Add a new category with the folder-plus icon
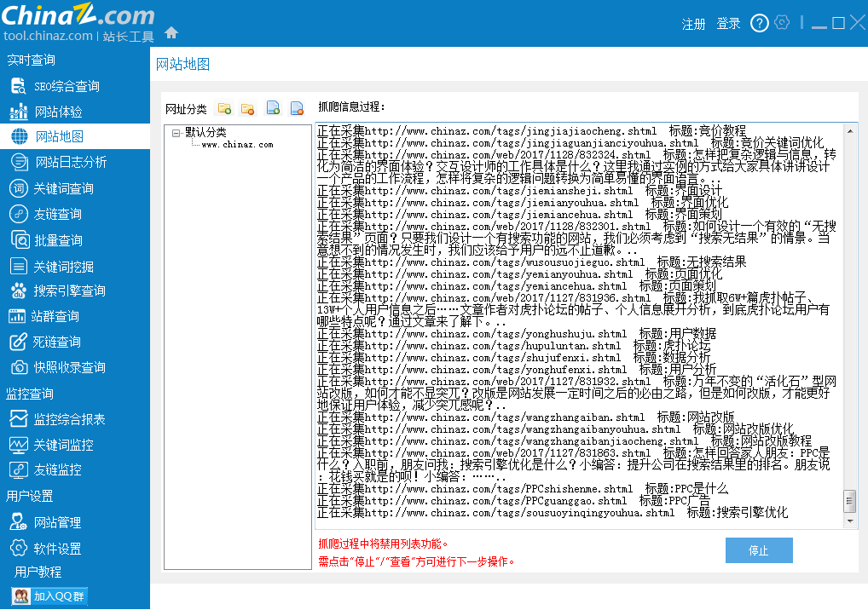 click(224, 108)
